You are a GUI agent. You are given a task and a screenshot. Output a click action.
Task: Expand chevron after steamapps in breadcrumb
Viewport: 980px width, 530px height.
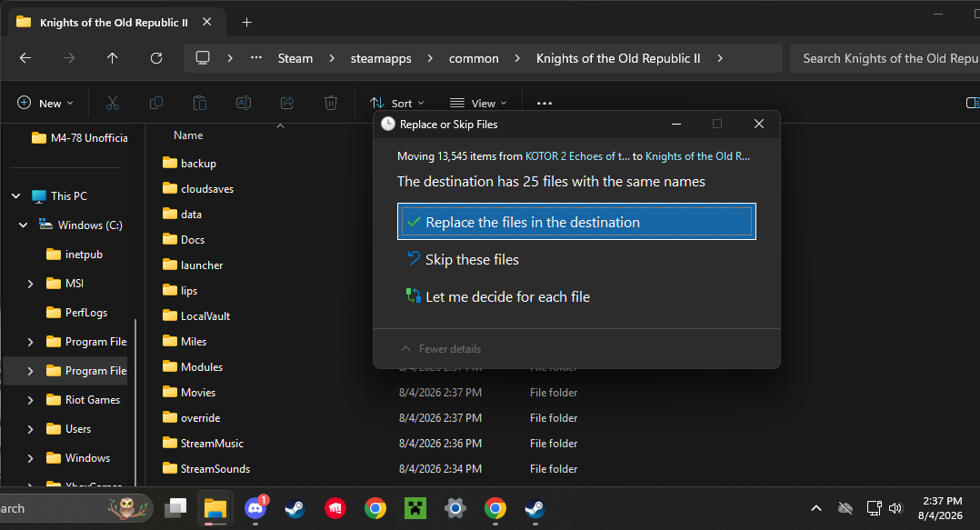430,58
